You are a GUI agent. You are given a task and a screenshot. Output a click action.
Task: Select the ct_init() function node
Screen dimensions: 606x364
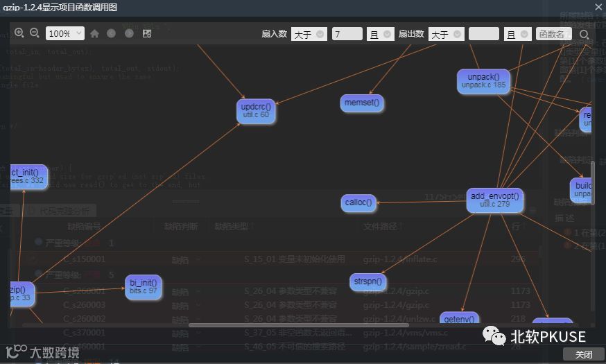29,177
